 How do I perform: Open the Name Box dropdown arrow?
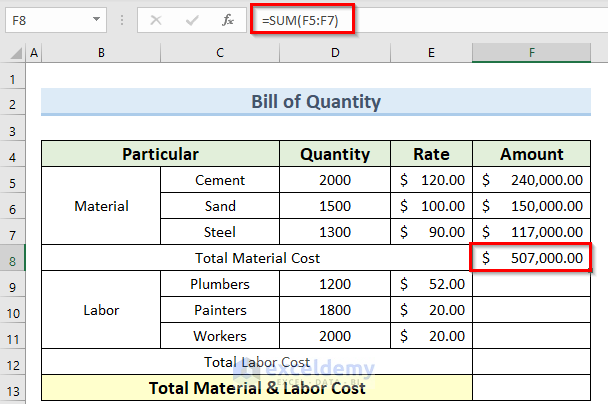(96, 19)
